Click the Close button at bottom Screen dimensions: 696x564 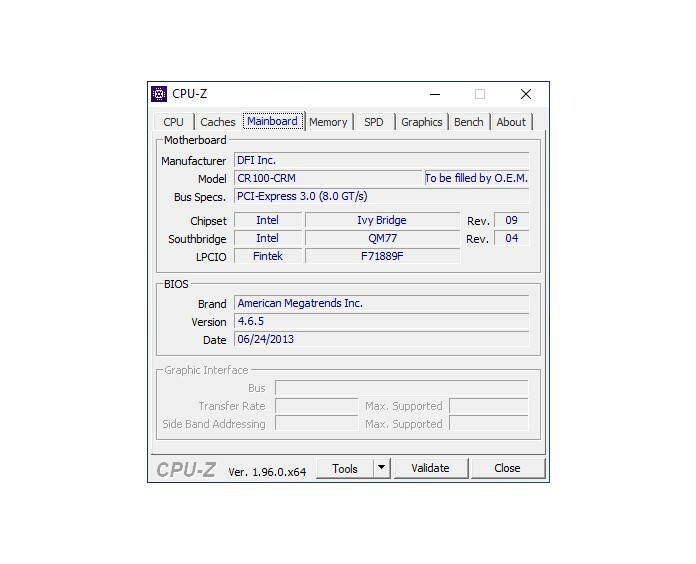coord(507,469)
